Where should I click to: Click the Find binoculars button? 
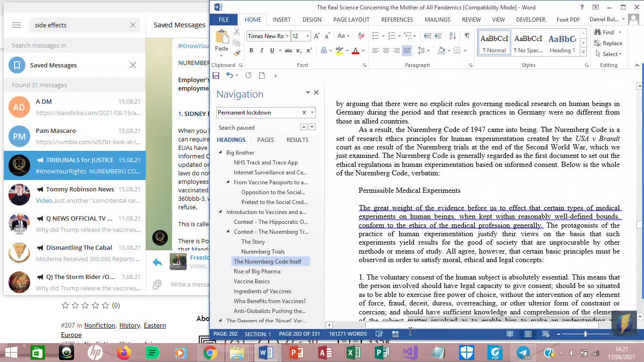[x=604, y=33]
